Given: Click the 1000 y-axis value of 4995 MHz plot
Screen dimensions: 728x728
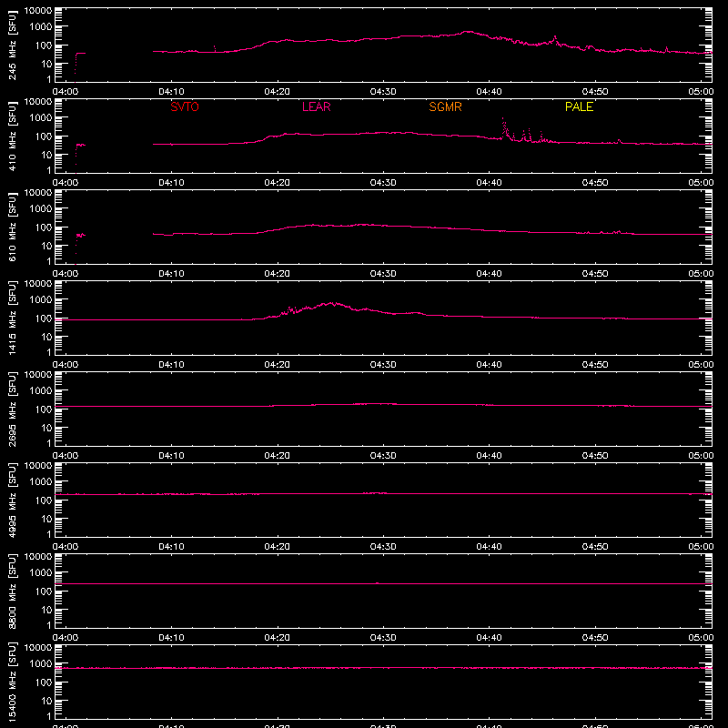Looking at the screenshot, I should click(x=41, y=482).
